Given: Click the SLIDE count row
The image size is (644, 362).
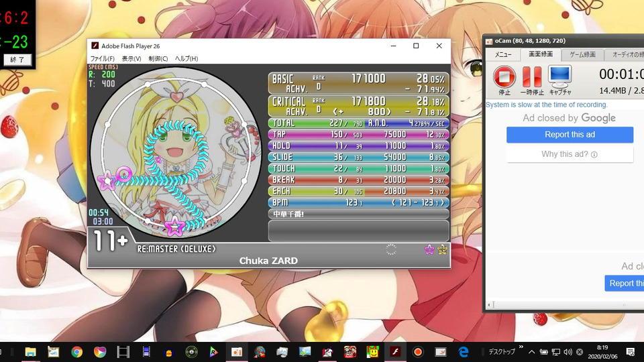Looking at the screenshot, I should 358,157.
